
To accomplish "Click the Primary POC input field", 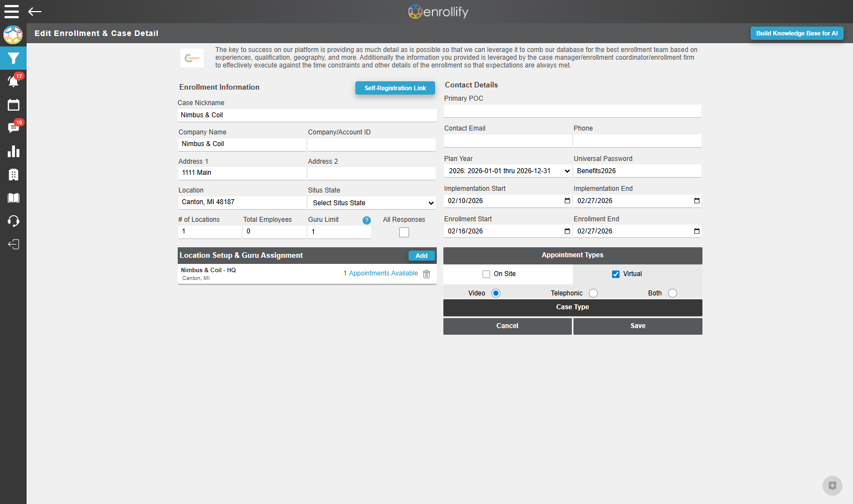I will coord(572,111).
